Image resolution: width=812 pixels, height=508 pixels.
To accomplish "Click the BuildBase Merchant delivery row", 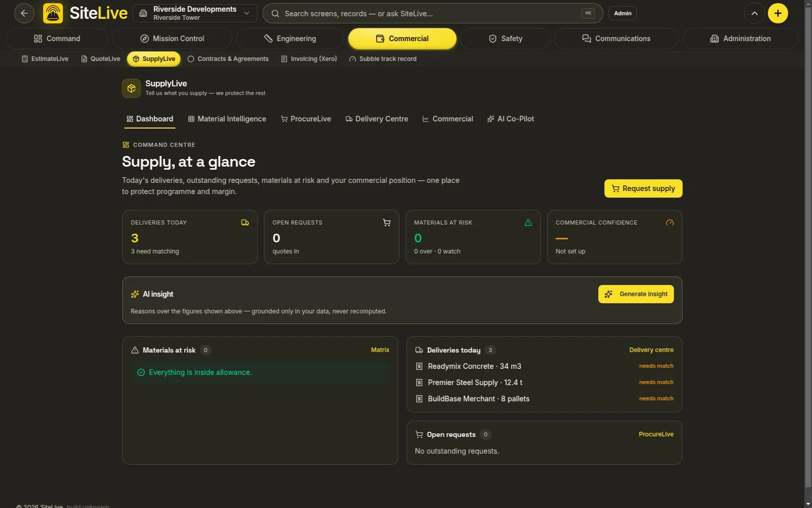I will 544,399.
